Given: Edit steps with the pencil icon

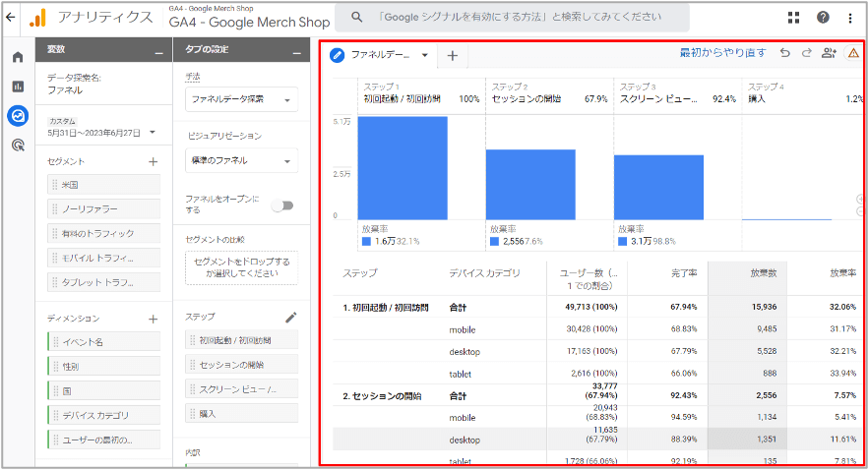Looking at the screenshot, I should coord(290,317).
